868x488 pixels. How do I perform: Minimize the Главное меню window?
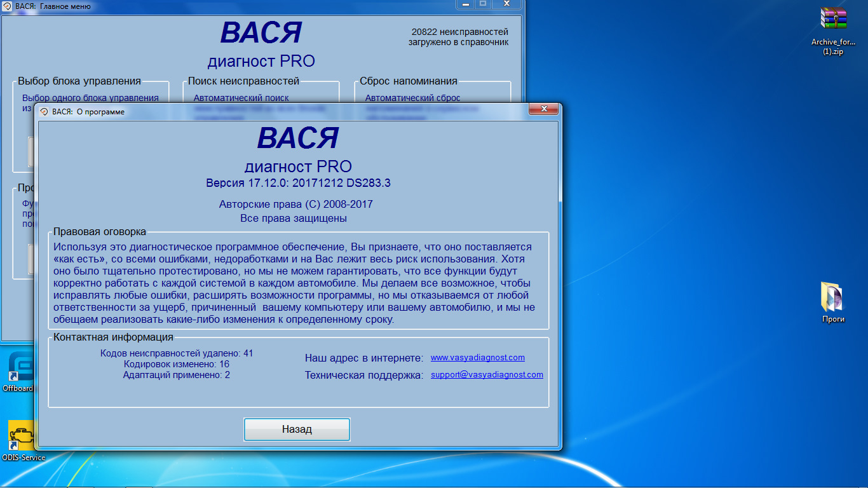pos(466,4)
